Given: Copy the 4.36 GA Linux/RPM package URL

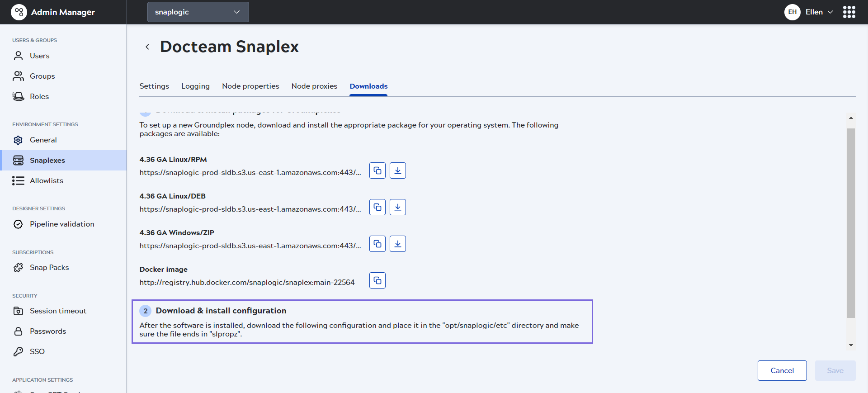Looking at the screenshot, I should [x=377, y=170].
